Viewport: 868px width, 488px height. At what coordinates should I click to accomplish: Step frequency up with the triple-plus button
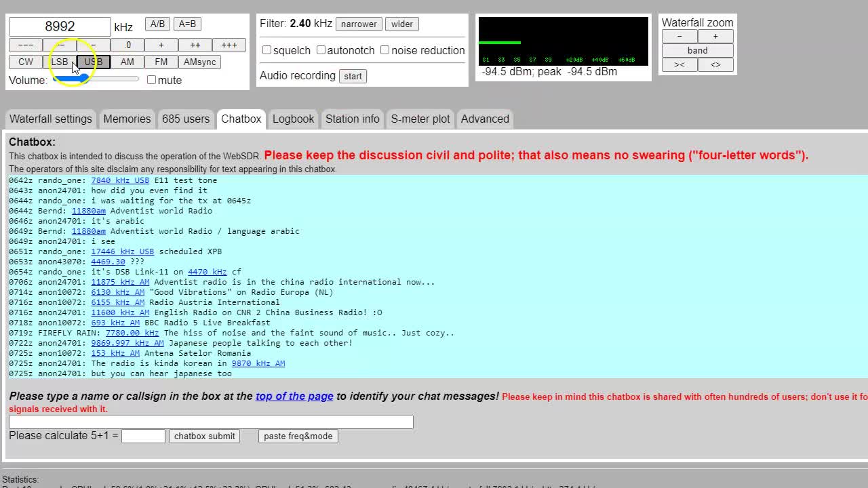click(229, 45)
